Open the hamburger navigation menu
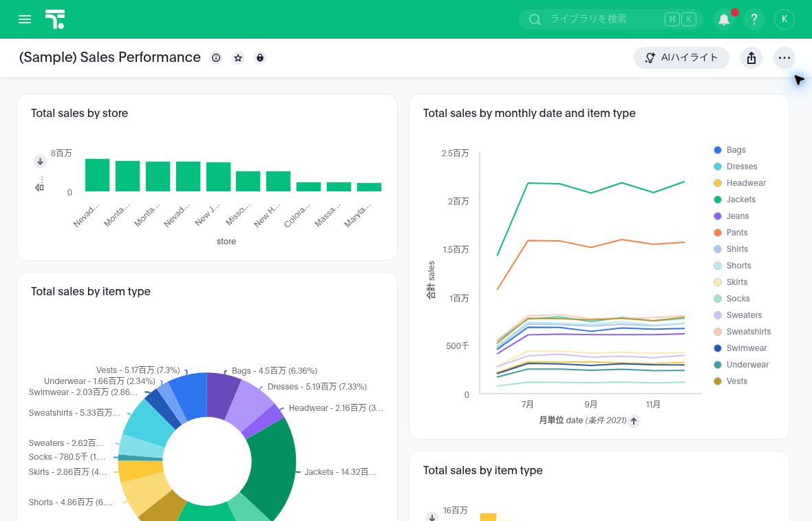The width and height of the screenshot is (812, 521). (24, 19)
